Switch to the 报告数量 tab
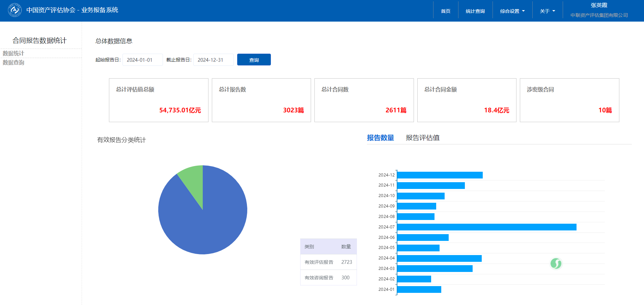Viewport: 644px width, 305px height. click(x=380, y=138)
